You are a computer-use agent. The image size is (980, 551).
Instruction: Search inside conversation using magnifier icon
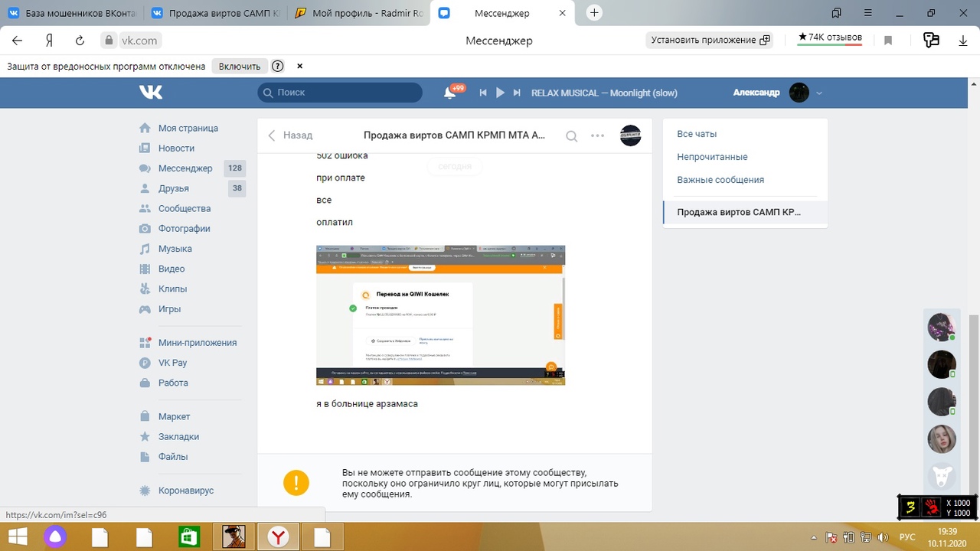(x=571, y=135)
